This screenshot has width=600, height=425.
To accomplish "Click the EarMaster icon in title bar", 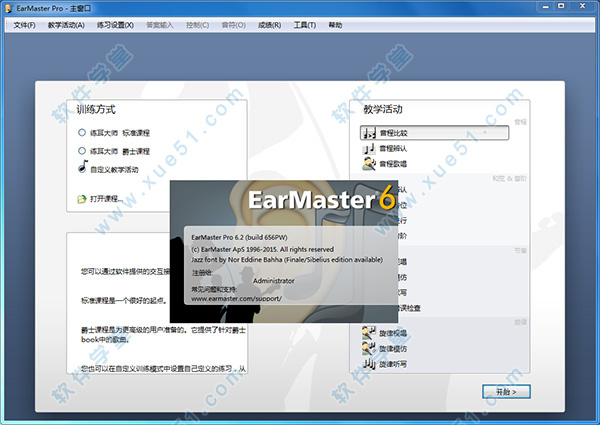I will pos(9,8).
